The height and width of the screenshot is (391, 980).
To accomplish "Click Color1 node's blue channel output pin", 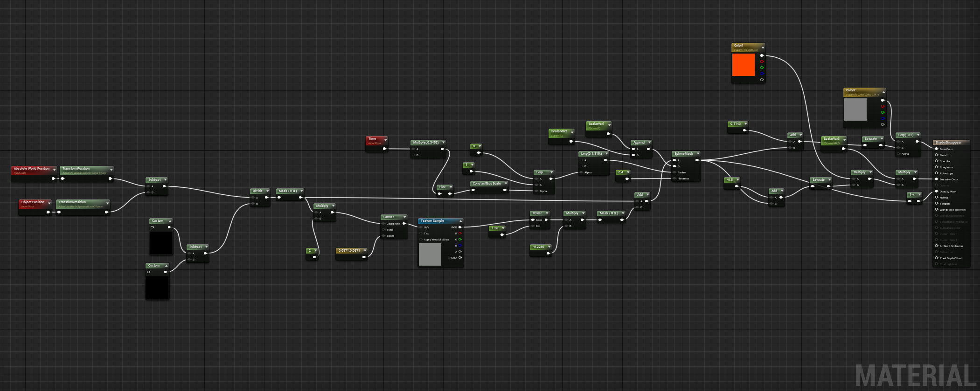I will coord(762,74).
